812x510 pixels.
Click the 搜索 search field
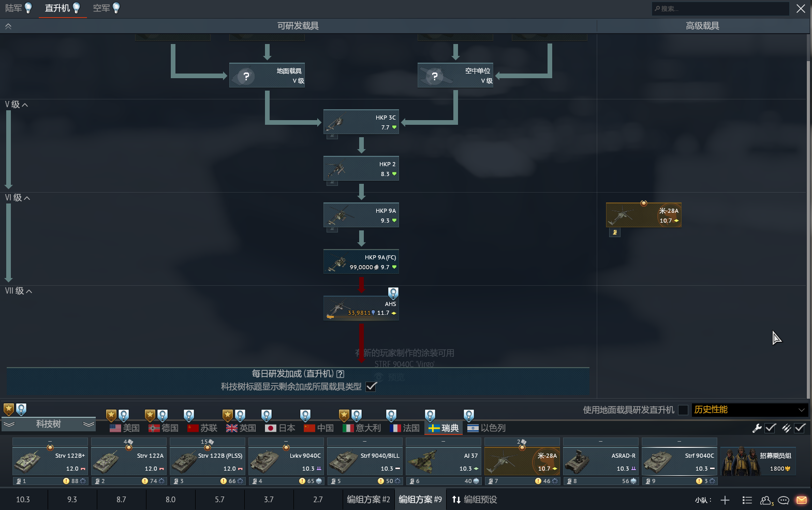coord(720,8)
